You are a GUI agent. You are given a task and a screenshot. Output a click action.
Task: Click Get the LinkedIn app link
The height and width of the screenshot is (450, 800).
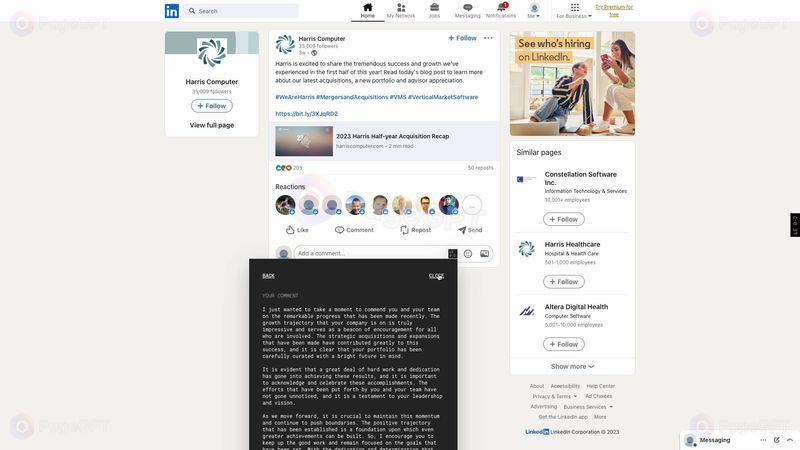(x=563, y=417)
